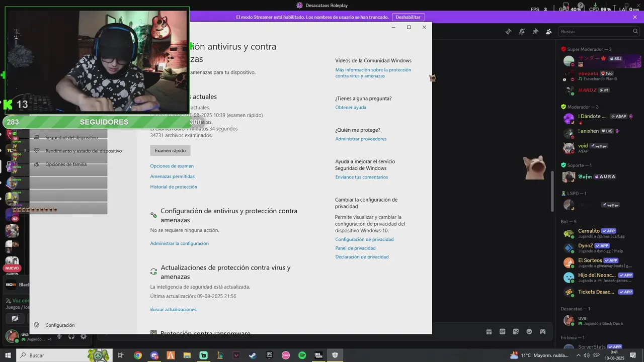Open Discord user settings gear
644x362 pixels.
84,336
